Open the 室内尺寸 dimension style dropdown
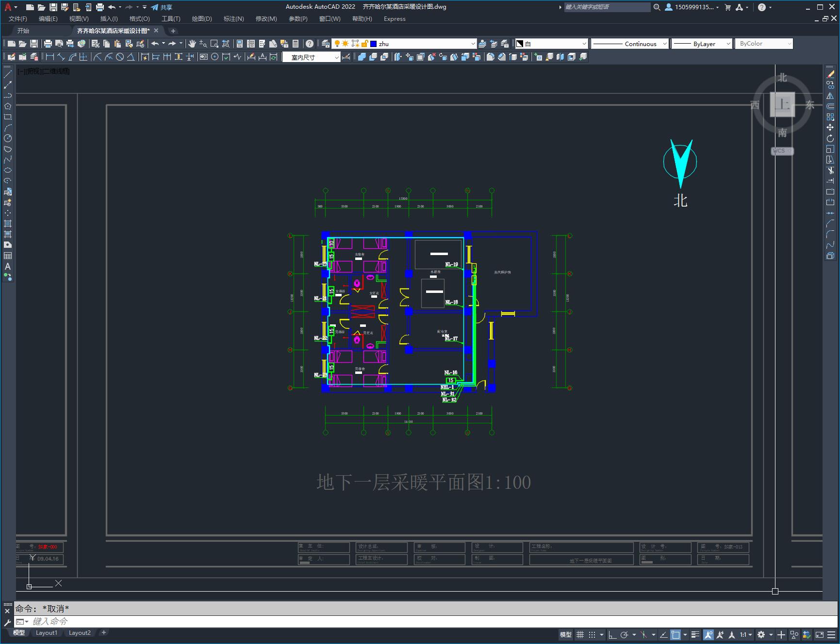The height and width of the screenshot is (644, 840). coord(312,57)
